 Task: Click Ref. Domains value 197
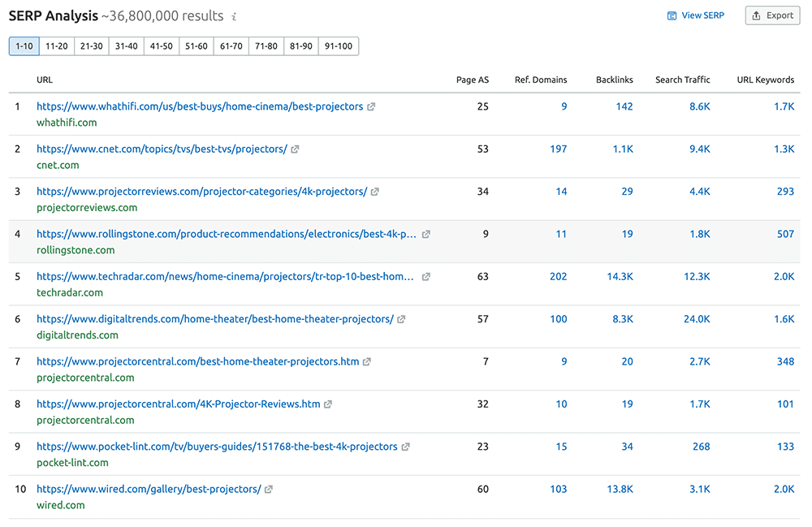pyautogui.click(x=559, y=149)
